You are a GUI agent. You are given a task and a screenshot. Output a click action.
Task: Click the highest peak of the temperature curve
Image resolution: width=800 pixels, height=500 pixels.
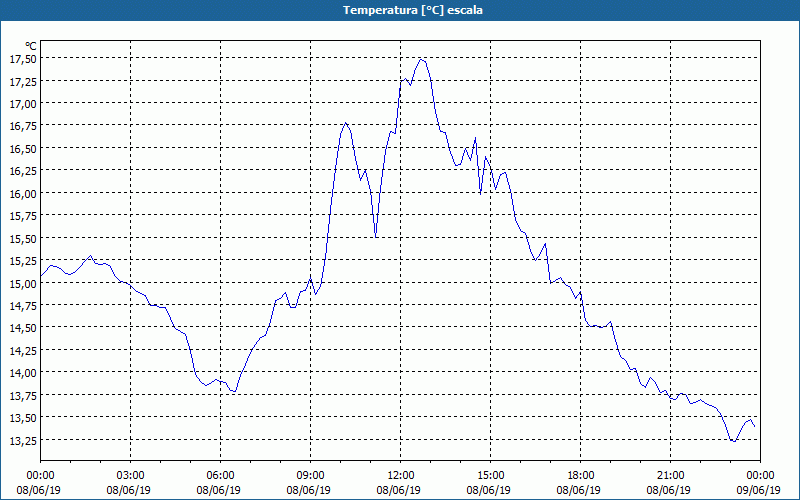click(421, 59)
